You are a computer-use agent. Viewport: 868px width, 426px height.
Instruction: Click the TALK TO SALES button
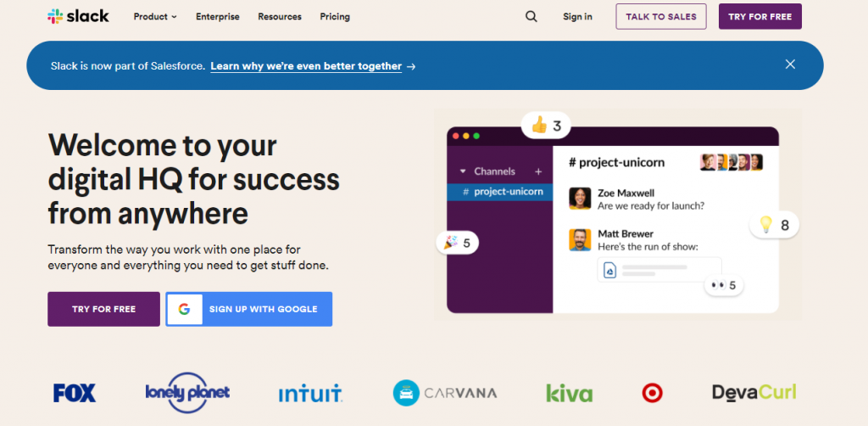[x=661, y=17]
